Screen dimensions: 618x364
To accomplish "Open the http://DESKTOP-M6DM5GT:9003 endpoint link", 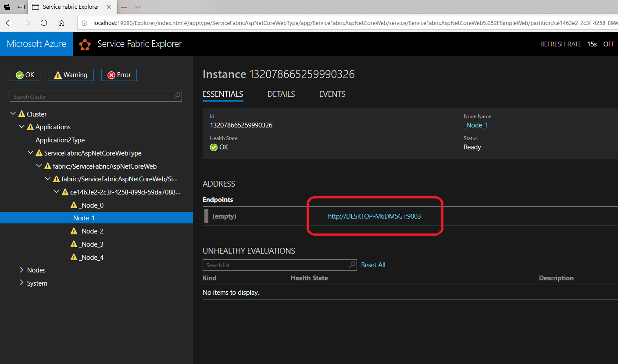I will pyautogui.click(x=375, y=216).
